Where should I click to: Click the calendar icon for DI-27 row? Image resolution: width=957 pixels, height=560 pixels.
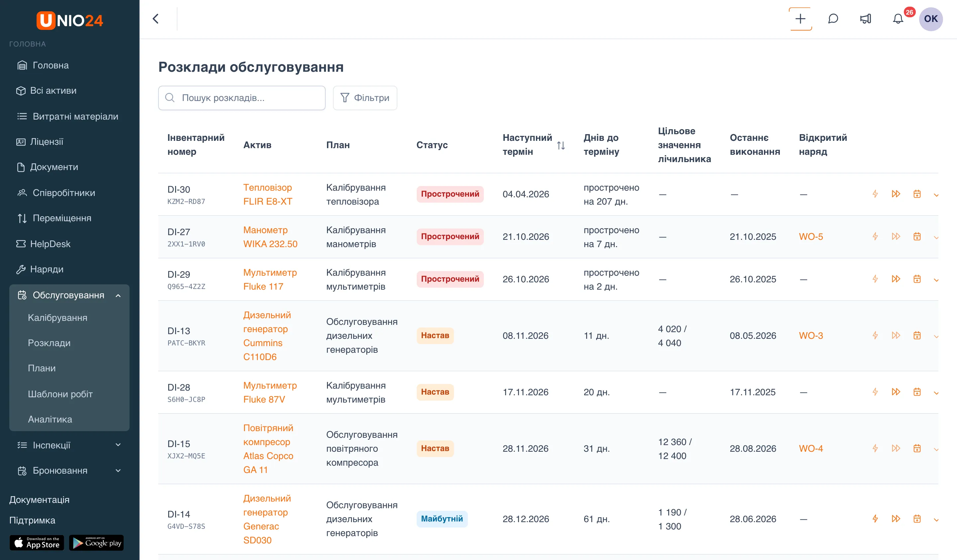point(917,236)
